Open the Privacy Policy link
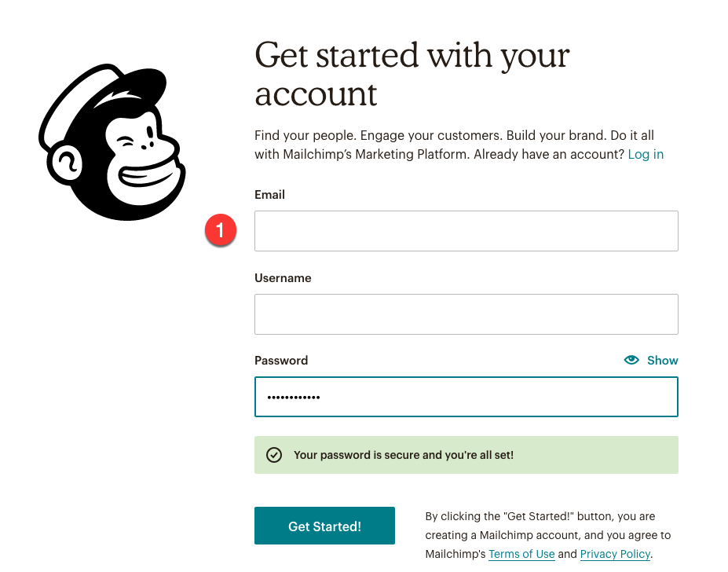Viewport: 728px width, 572px height. coord(616,554)
